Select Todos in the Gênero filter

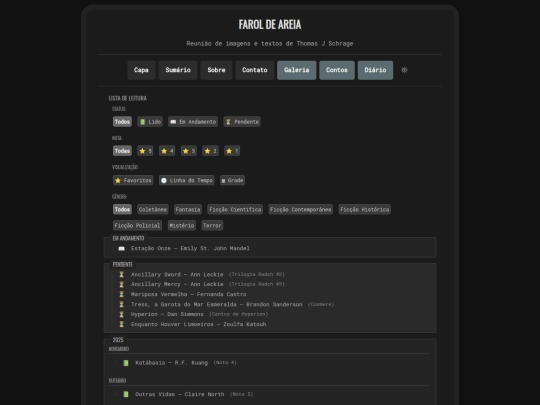(122, 209)
